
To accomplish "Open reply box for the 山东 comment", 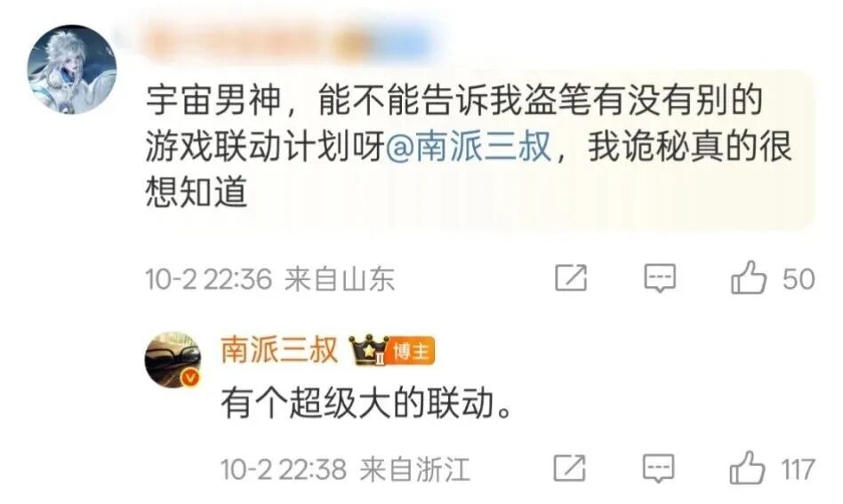I will 660,278.
